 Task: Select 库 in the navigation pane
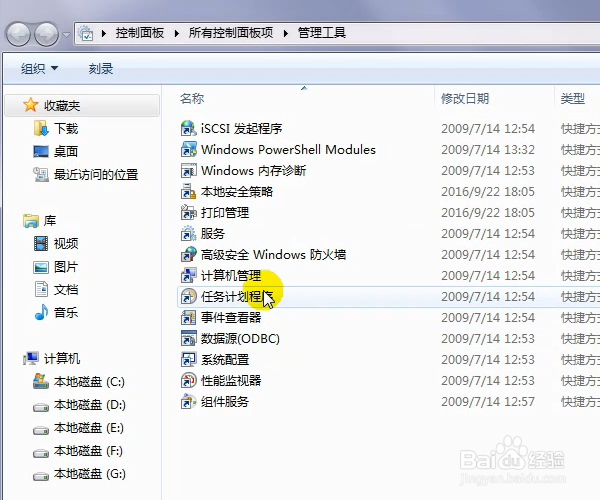tap(50, 221)
